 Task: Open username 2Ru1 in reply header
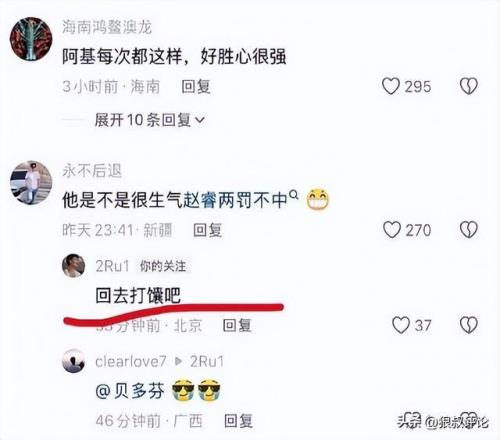[112, 266]
